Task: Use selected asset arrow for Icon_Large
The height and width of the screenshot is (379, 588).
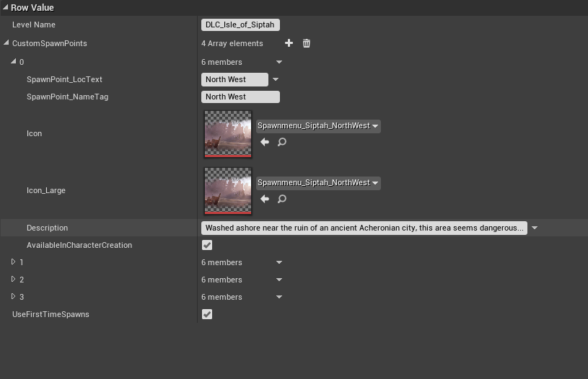Action: tap(265, 199)
